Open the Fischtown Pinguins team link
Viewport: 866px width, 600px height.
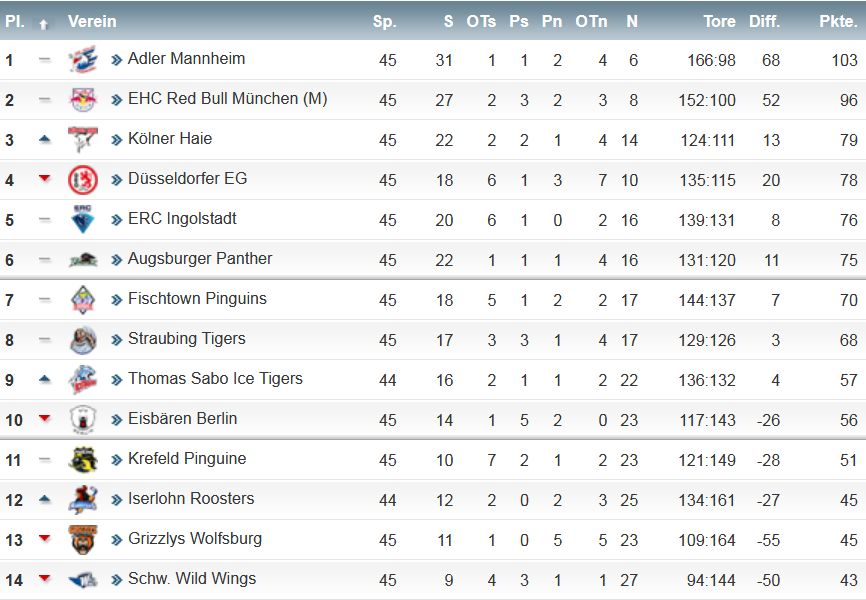click(197, 299)
